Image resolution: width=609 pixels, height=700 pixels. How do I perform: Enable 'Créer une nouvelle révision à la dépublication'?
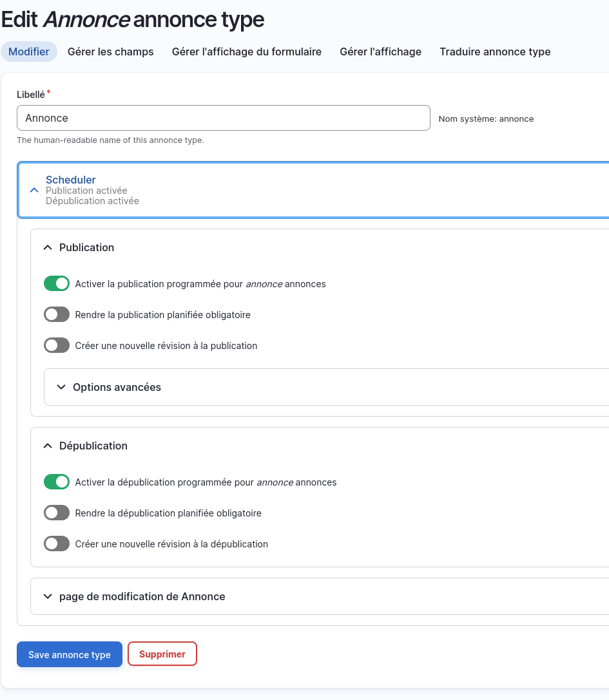tap(57, 544)
